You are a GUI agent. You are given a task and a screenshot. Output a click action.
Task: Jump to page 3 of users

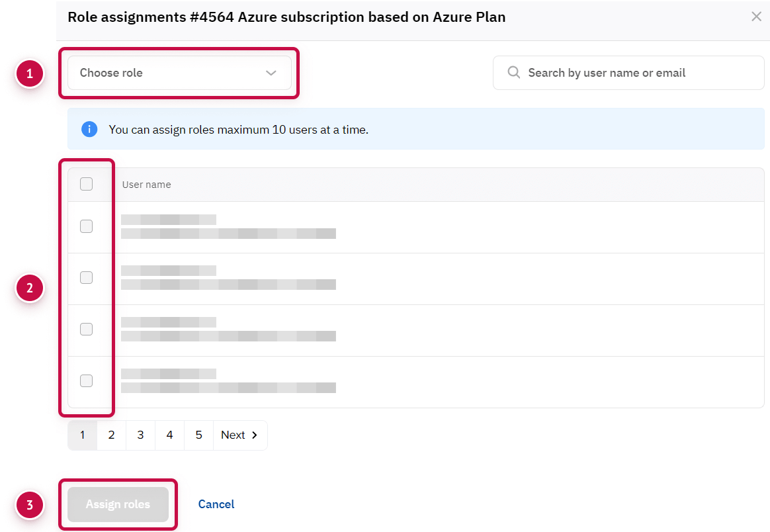(141, 435)
